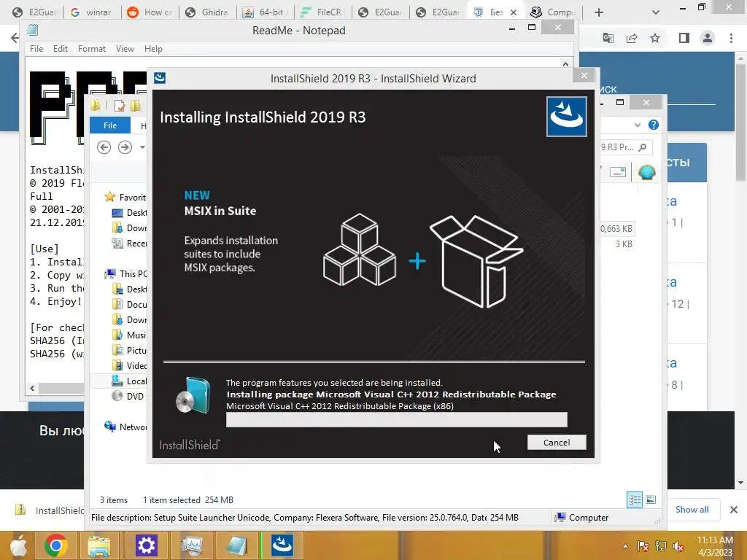Click Chrome translate page icon

pos(608,38)
